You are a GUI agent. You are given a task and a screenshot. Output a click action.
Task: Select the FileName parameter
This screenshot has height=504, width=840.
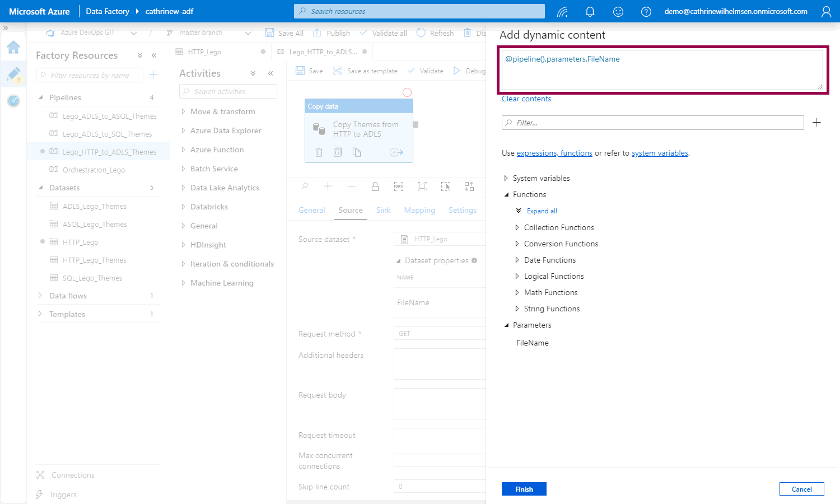[x=533, y=343]
